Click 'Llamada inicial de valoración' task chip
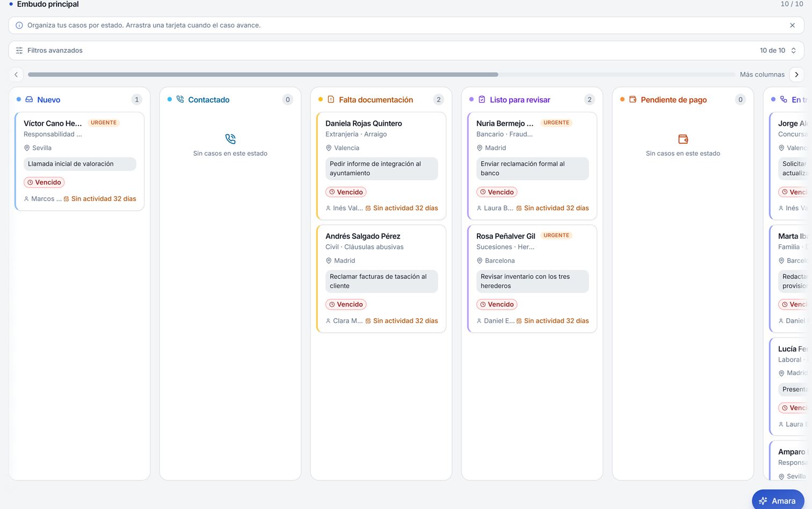The width and height of the screenshot is (812, 509). [80, 164]
